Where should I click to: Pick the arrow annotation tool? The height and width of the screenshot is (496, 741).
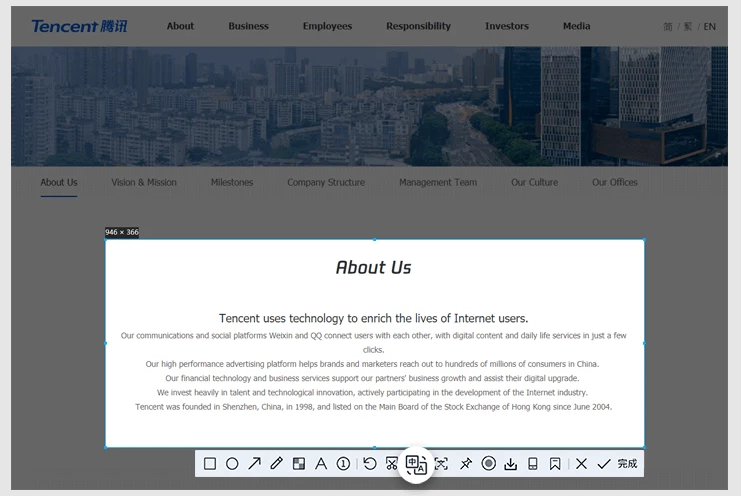click(x=255, y=464)
